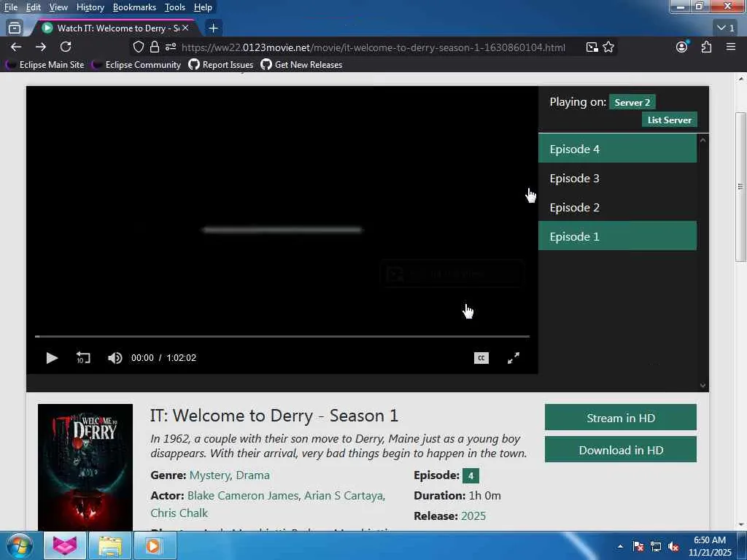This screenshot has width=747, height=560.
Task: Open the Edit menu
Action: click(x=34, y=7)
